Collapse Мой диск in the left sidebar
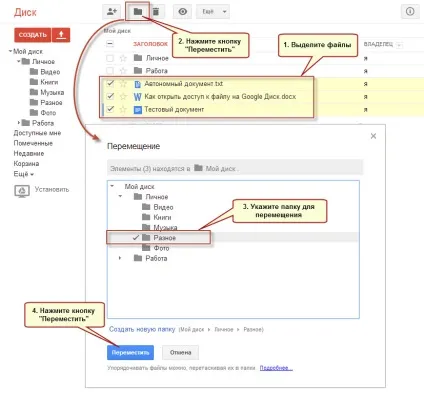The height and width of the screenshot is (398, 424). point(10,51)
